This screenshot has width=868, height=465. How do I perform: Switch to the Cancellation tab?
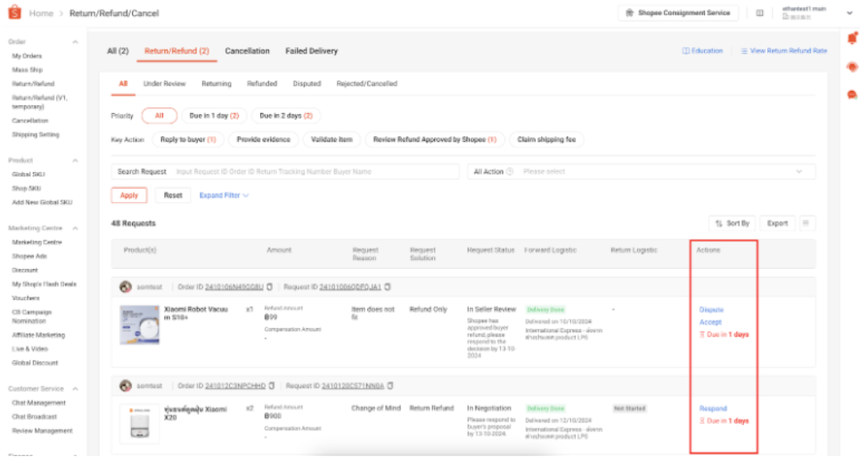[247, 51]
